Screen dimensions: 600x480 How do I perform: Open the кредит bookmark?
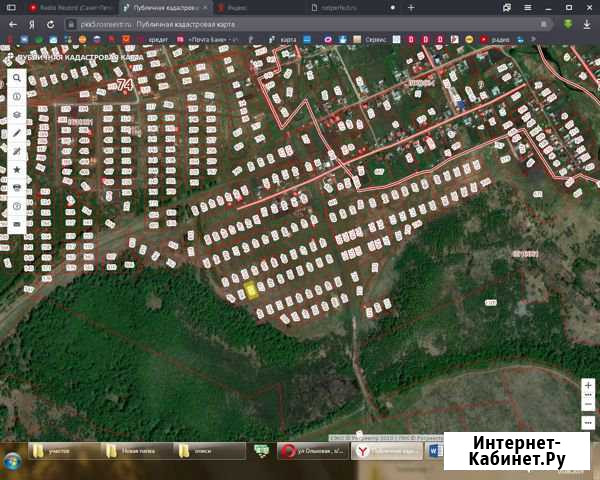pyautogui.click(x=154, y=39)
